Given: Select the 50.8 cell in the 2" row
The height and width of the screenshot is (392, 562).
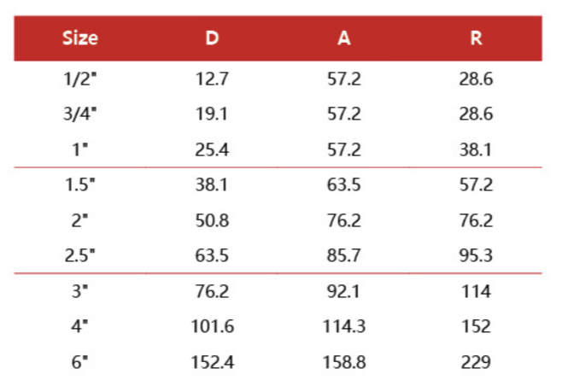Looking at the screenshot, I should [x=212, y=221].
